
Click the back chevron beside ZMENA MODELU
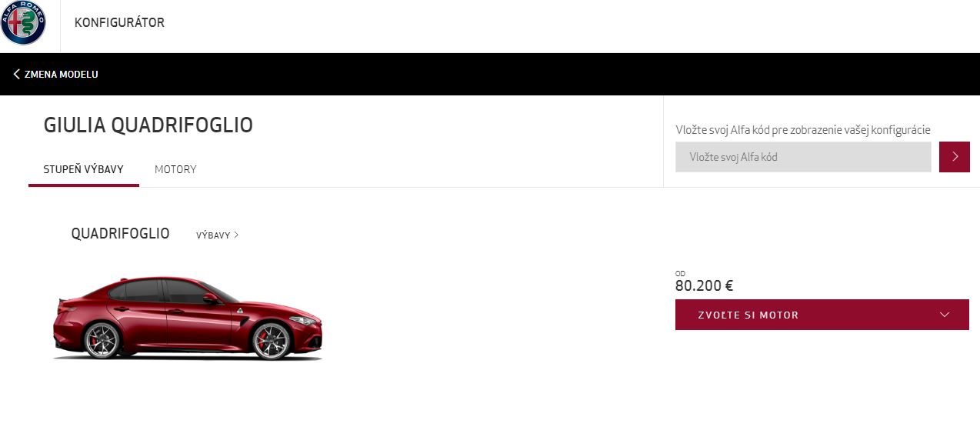(16, 75)
